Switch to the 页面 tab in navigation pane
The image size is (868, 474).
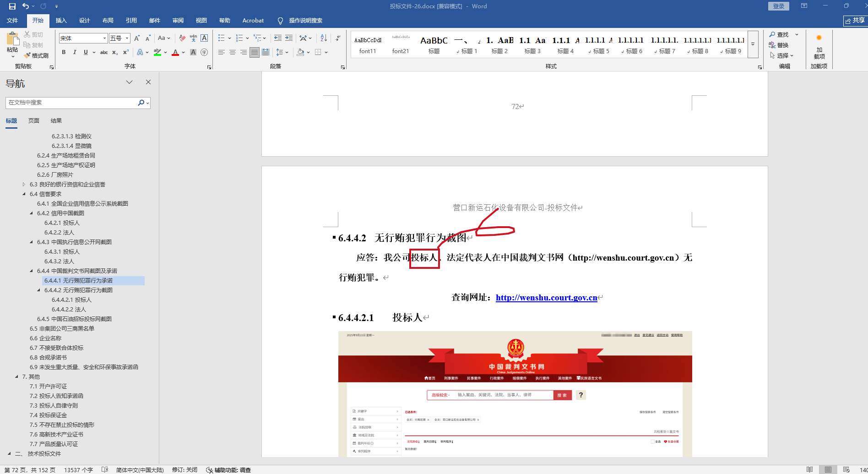(x=34, y=121)
